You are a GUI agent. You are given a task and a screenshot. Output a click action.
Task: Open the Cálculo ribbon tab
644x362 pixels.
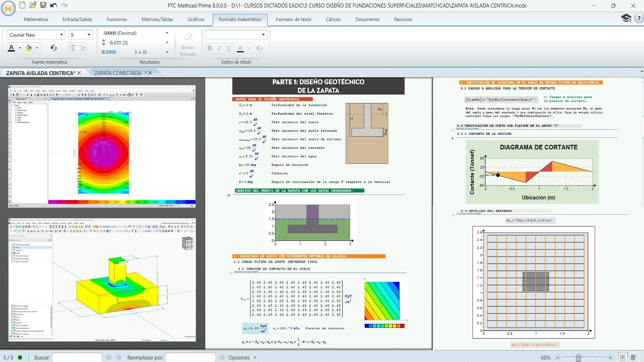pos(333,19)
